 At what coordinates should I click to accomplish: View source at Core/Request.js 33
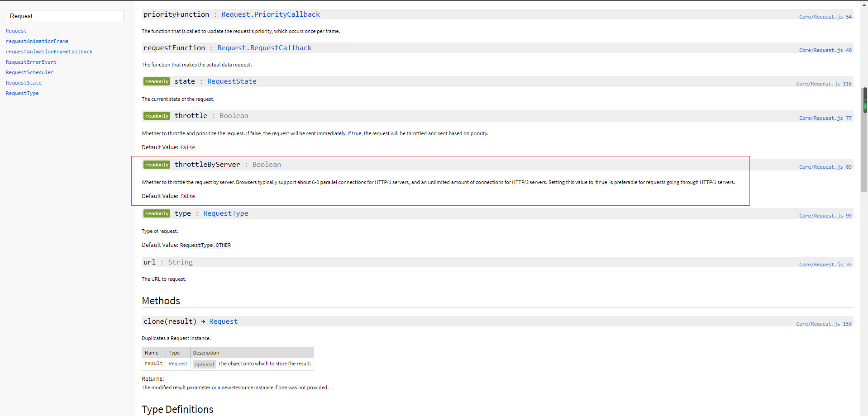tap(825, 265)
